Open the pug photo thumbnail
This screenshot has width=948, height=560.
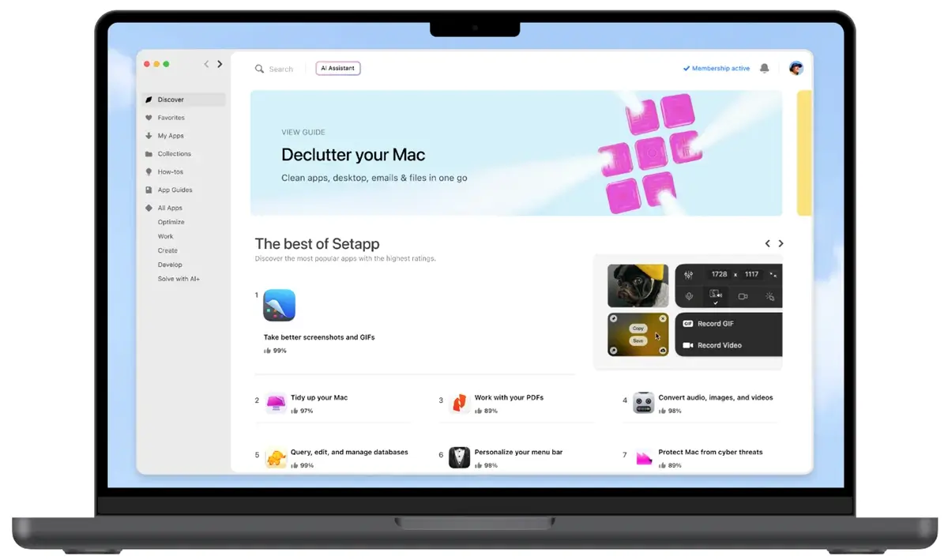click(638, 286)
